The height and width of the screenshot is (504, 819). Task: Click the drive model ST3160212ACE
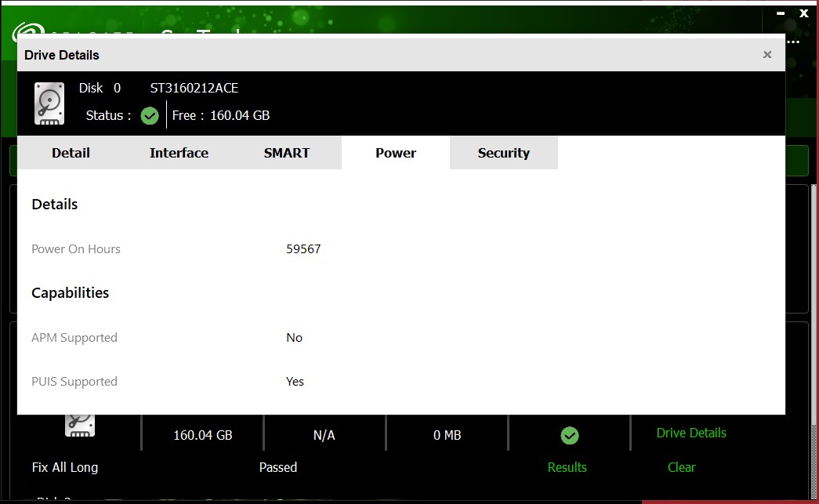(194, 88)
